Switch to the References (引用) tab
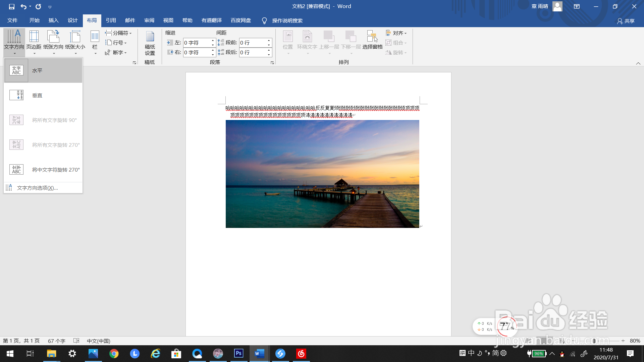Viewport: 644px width, 362px height. 111,20
